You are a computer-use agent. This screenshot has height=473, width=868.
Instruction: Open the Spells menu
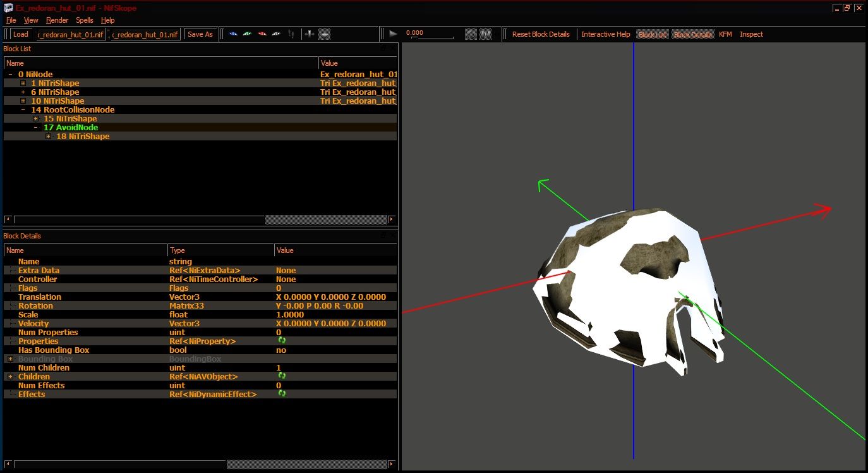pos(85,20)
